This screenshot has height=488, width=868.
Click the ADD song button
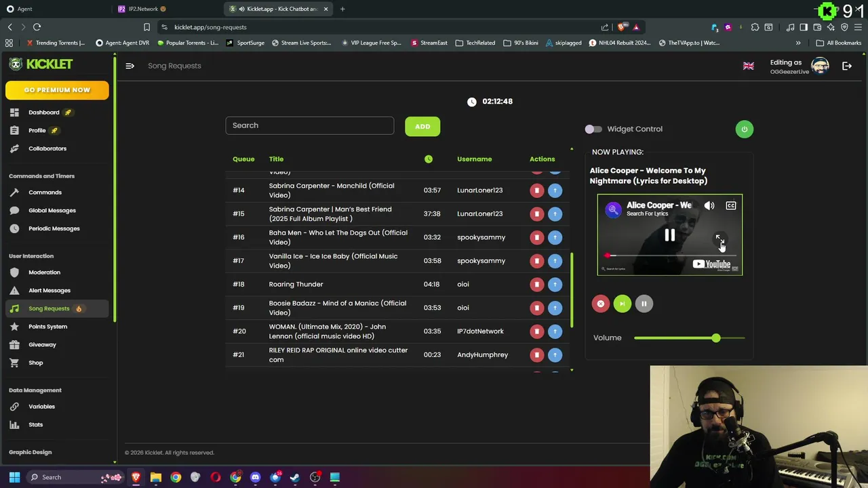pos(422,126)
